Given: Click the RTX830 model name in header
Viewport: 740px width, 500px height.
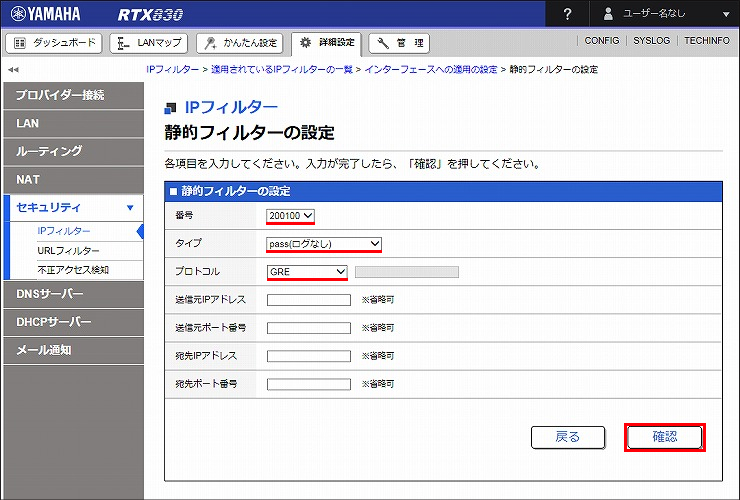Looking at the screenshot, I should pos(150,15).
